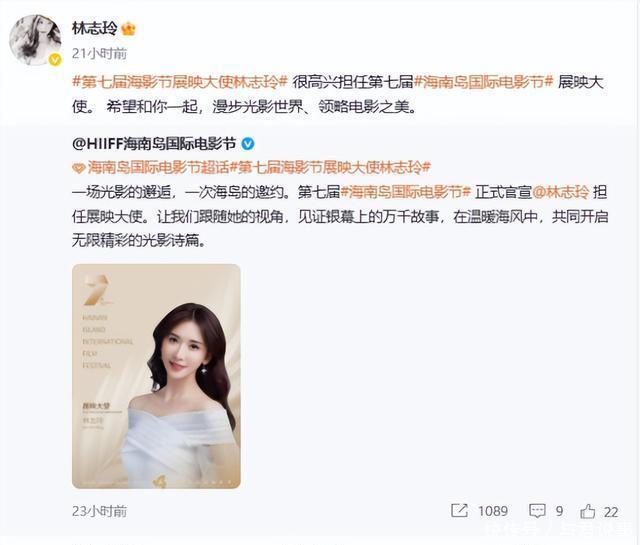Open the 海南岛国际电影节超话 super topic link
640x545 pixels.
pos(158,167)
